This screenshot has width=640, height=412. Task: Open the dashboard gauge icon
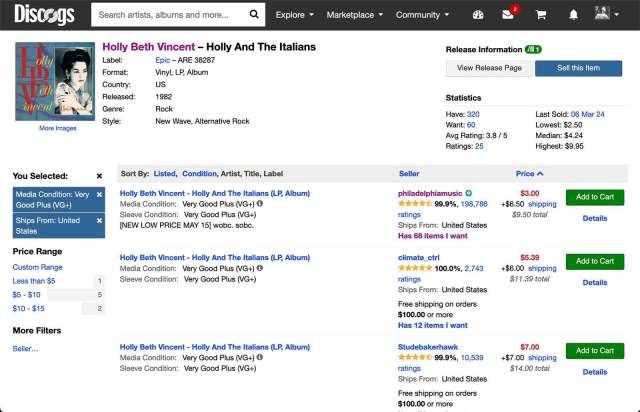click(478, 16)
